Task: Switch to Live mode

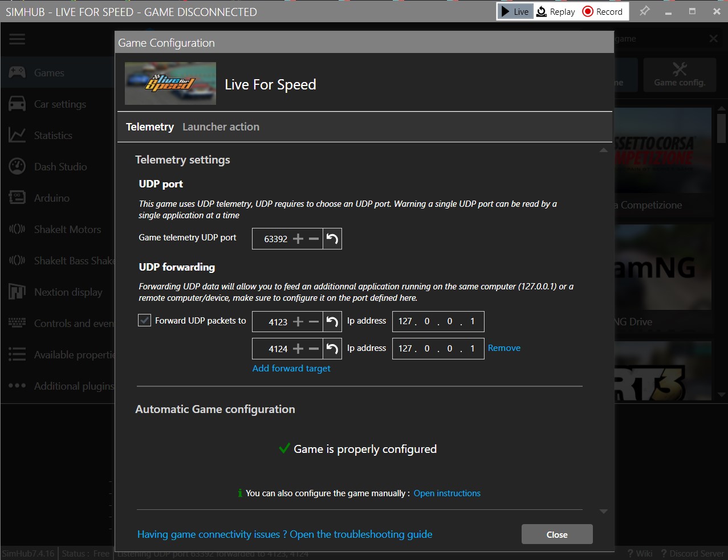Action: 515,11
